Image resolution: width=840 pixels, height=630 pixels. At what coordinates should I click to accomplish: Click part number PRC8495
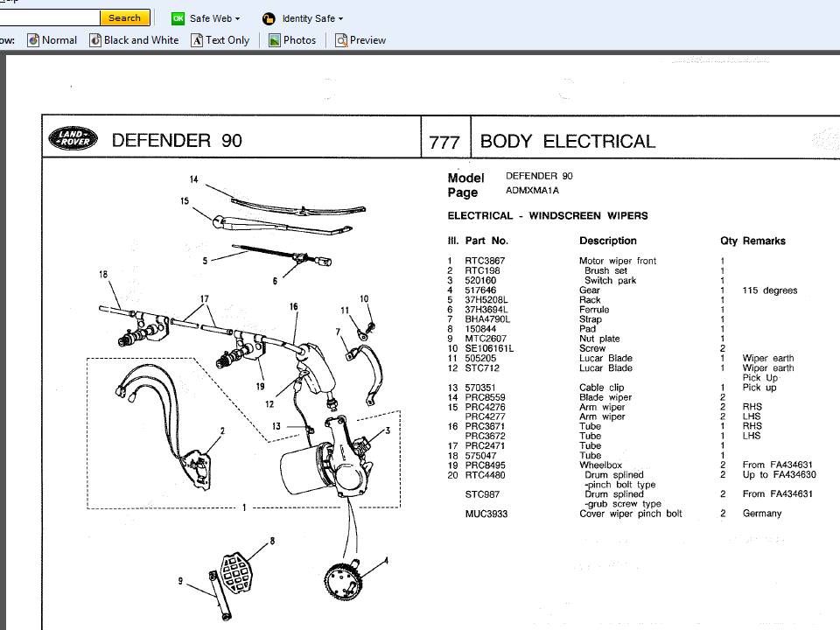485,465
